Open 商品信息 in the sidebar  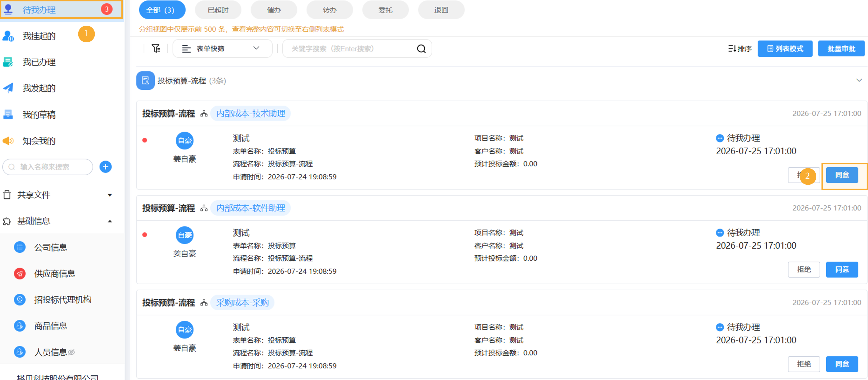point(50,326)
